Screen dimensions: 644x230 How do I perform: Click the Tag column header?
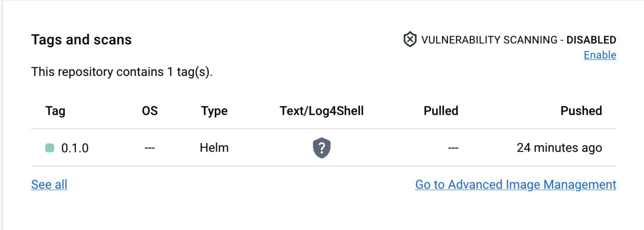coord(55,111)
